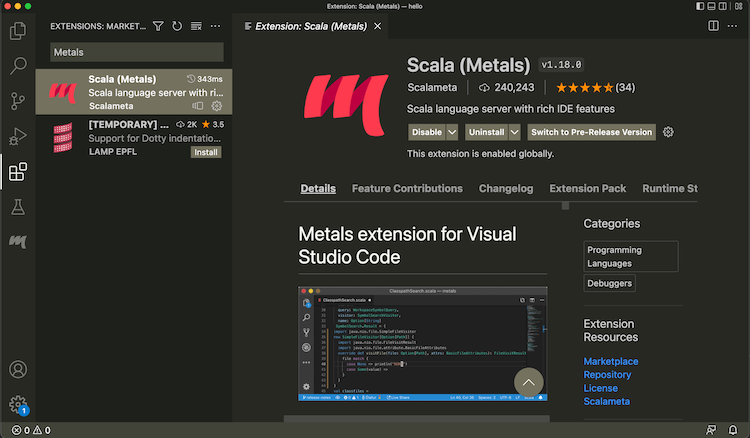Select the Runtime Status tab
Viewport: 750px width, 438px height.
(670, 188)
